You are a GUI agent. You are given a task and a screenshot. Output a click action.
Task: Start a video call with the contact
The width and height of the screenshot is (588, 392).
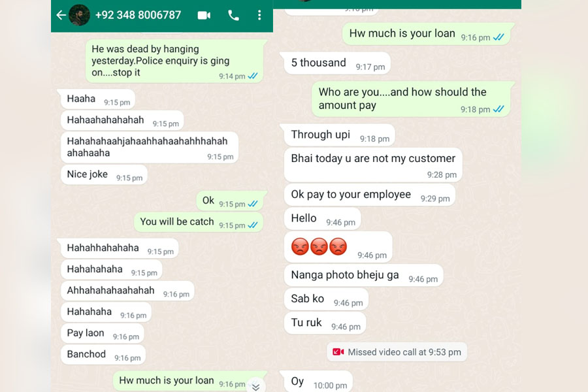204,16
